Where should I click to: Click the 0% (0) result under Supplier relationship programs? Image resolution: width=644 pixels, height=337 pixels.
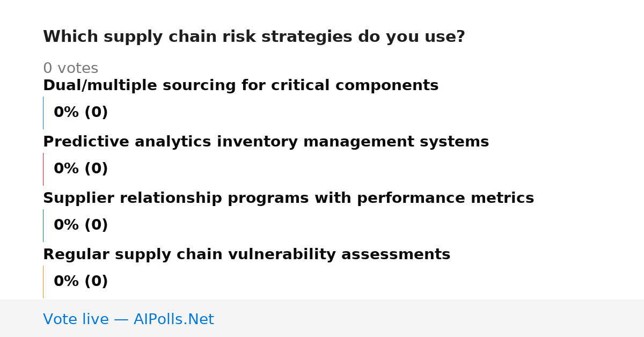80,225
